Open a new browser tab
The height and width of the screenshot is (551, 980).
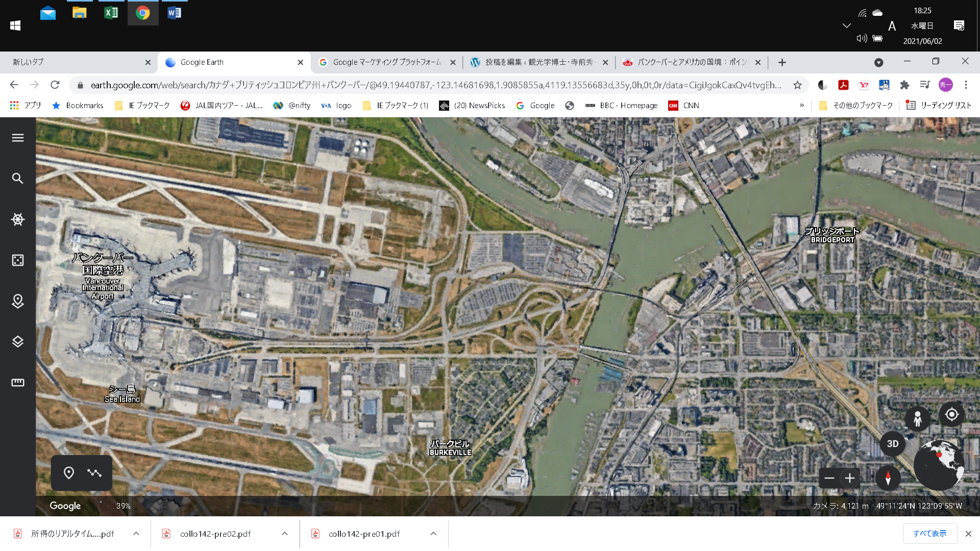[x=782, y=62]
